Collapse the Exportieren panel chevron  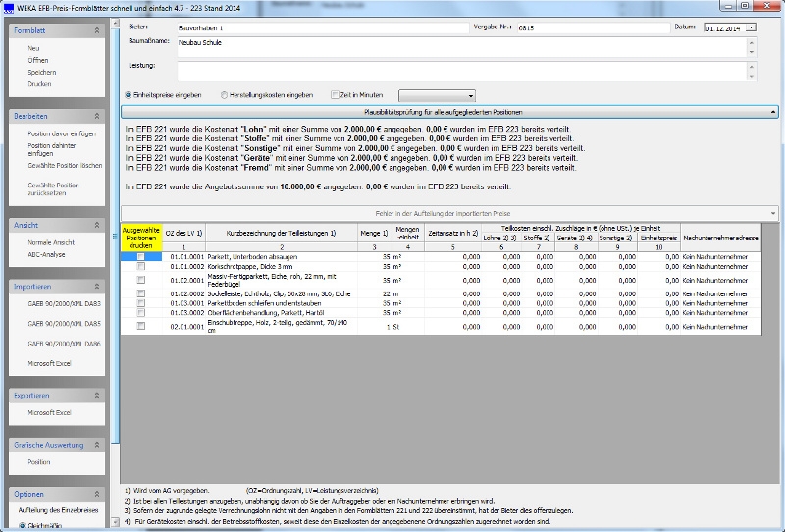click(x=96, y=396)
